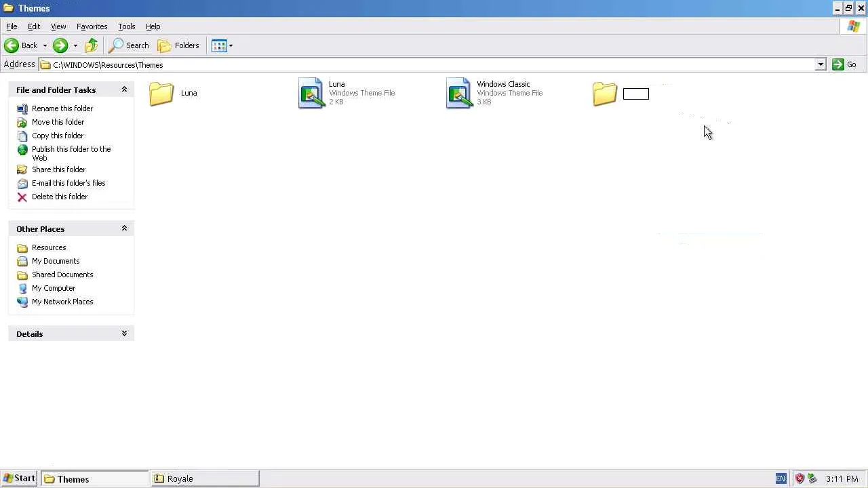
Task: Click the E-mail folder's files icon
Action: click(22, 183)
